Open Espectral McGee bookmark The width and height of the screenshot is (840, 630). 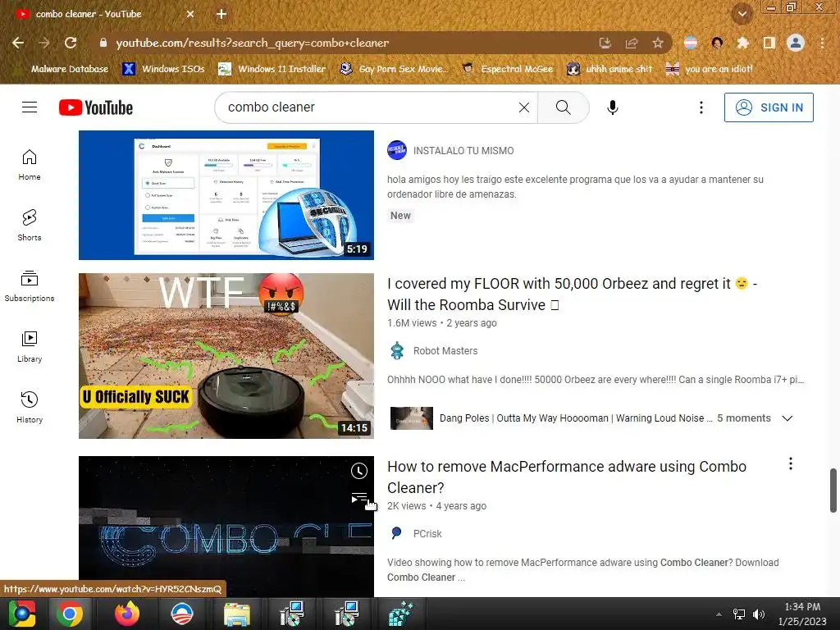[508, 69]
